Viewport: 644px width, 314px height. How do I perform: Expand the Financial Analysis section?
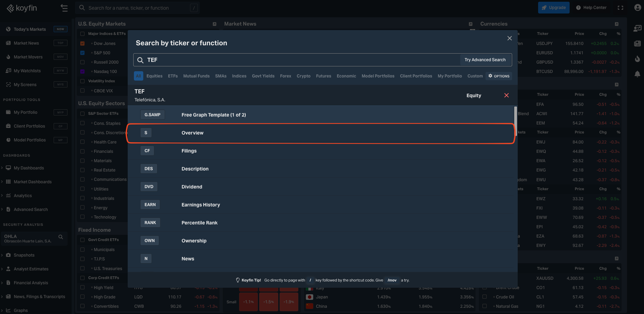tap(2, 283)
